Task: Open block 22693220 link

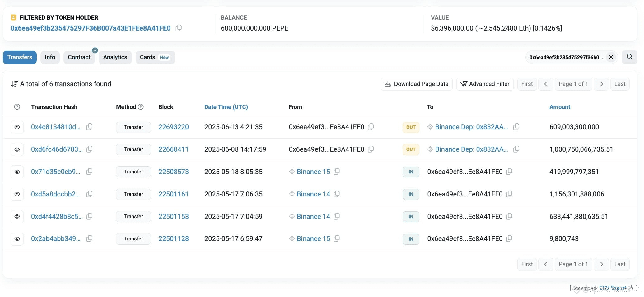Action: (x=174, y=127)
